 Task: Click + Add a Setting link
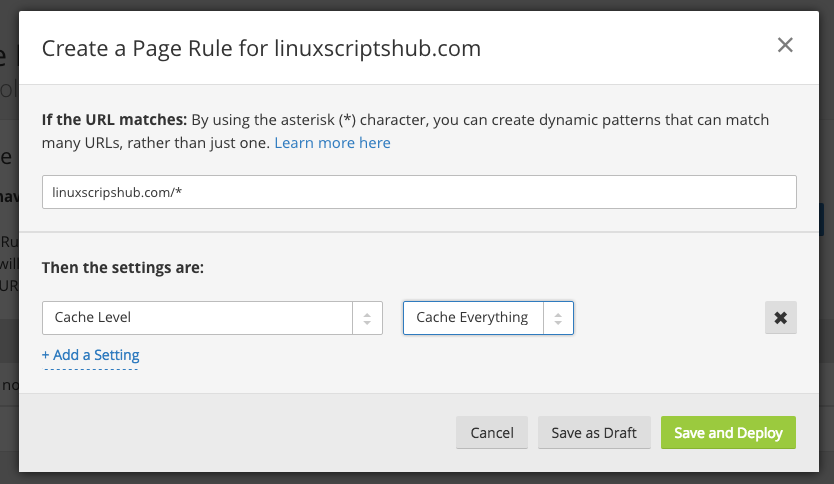(90, 355)
